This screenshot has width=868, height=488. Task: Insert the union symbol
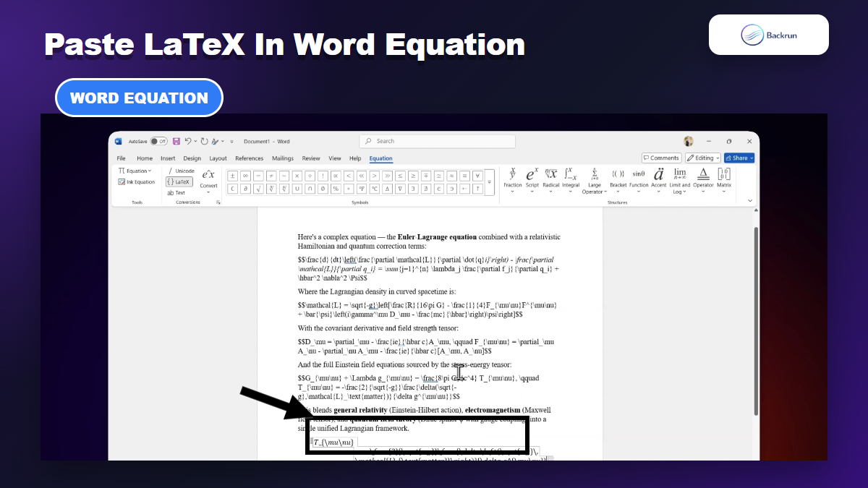point(297,189)
